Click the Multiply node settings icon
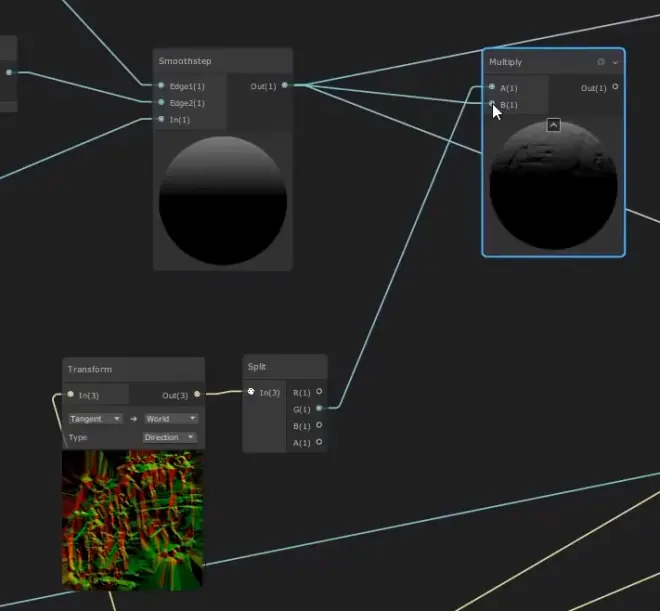This screenshot has height=611, width=660. pyautogui.click(x=601, y=62)
